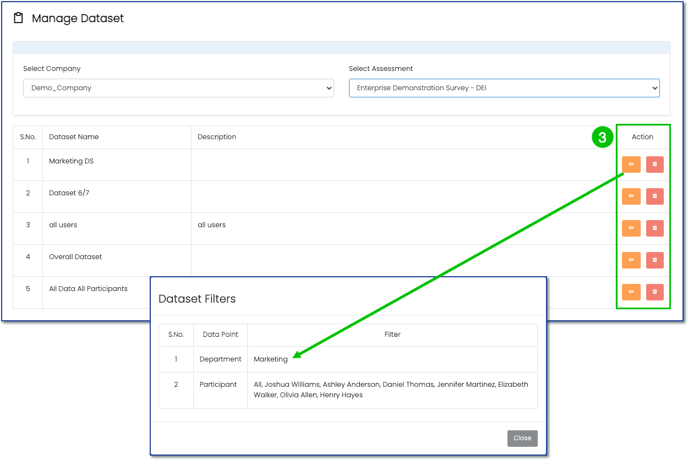Expand the Select Assessment dropdown

[x=503, y=88]
